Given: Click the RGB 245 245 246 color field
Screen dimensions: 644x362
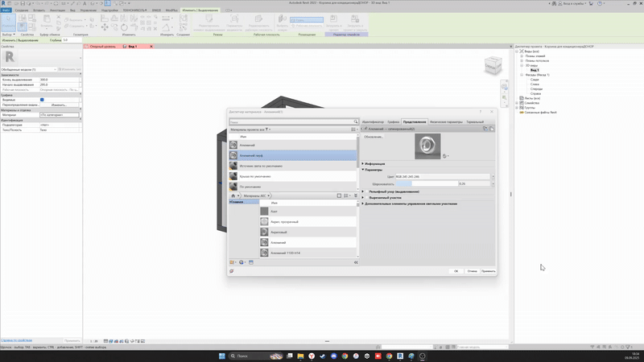Looking at the screenshot, I should (443, 176).
